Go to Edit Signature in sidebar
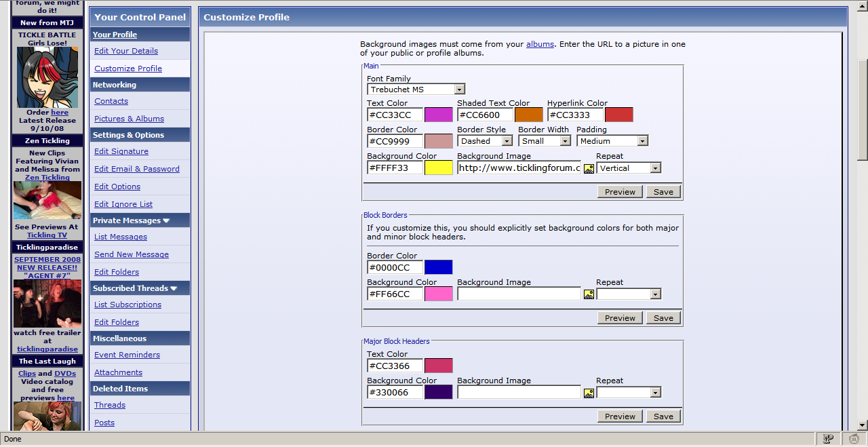Image resolution: width=868 pixels, height=447 pixels. pos(121,151)
